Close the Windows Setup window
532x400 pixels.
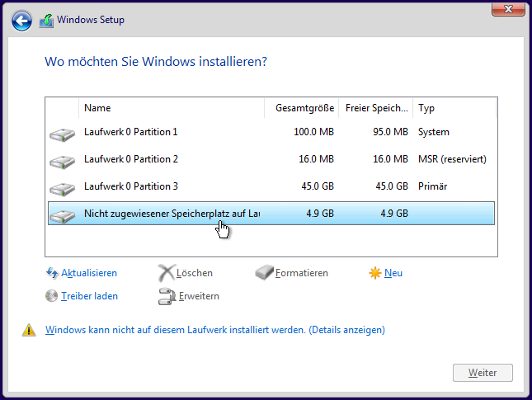(x=508, y=9)
